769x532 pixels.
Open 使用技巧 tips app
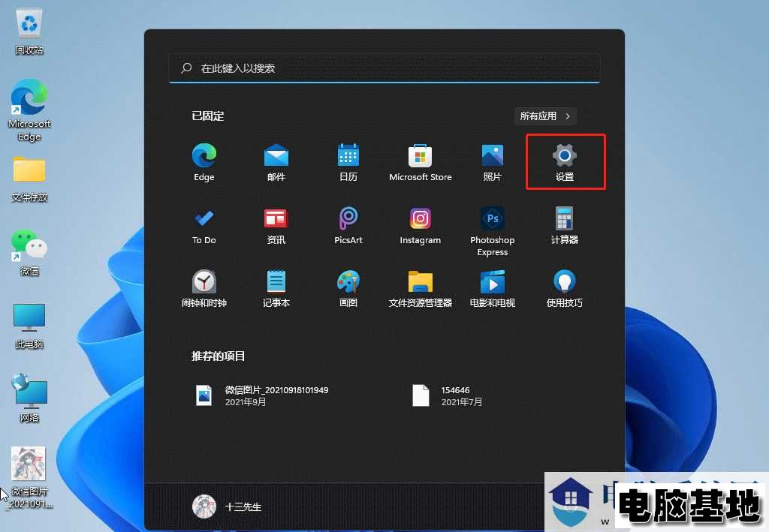[565, 289]
